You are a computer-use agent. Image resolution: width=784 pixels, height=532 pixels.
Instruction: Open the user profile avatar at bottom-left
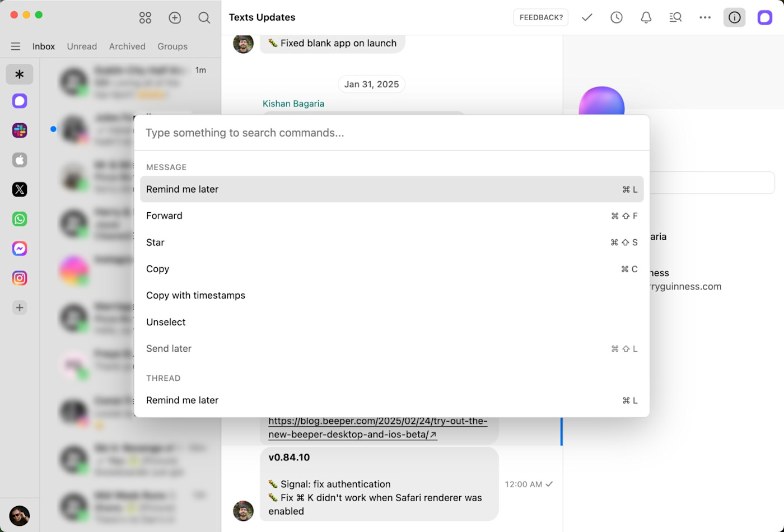(20, 515)
